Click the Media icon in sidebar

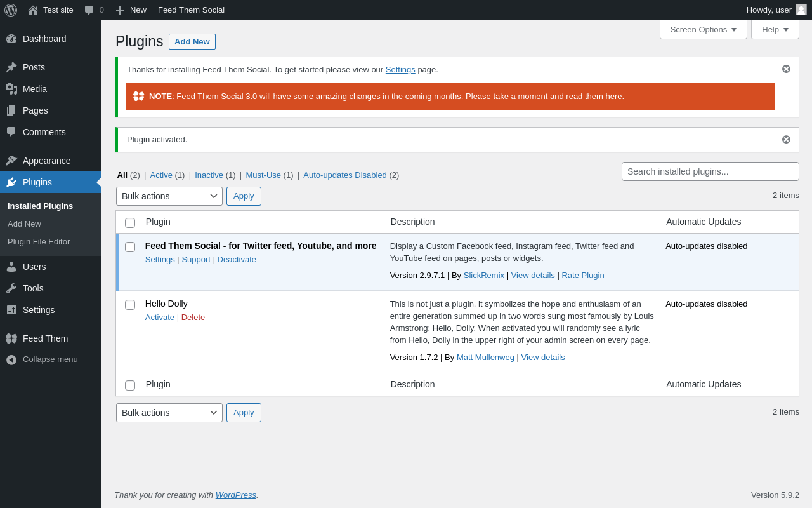(11, 89)
